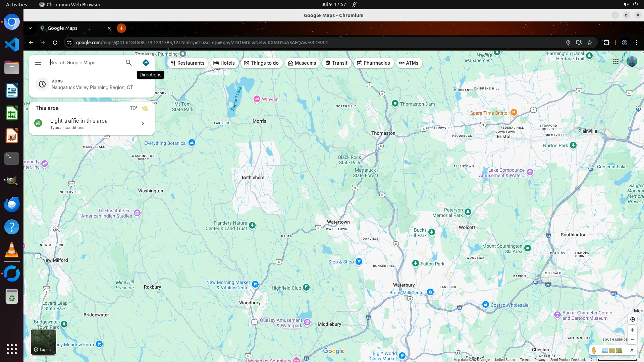Expand the light traffic details chevron
Image resolution: width=644 pixels, height=362 pixels.
click(143, 124)
